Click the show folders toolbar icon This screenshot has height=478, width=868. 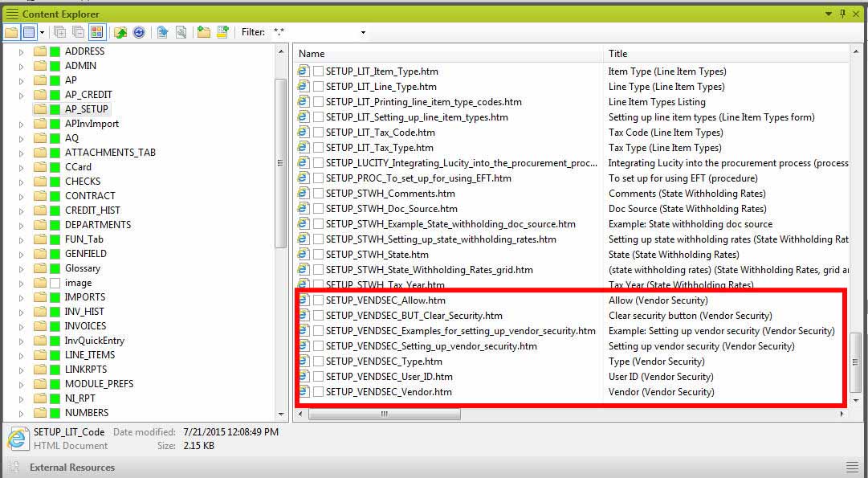tap(11, 32)
